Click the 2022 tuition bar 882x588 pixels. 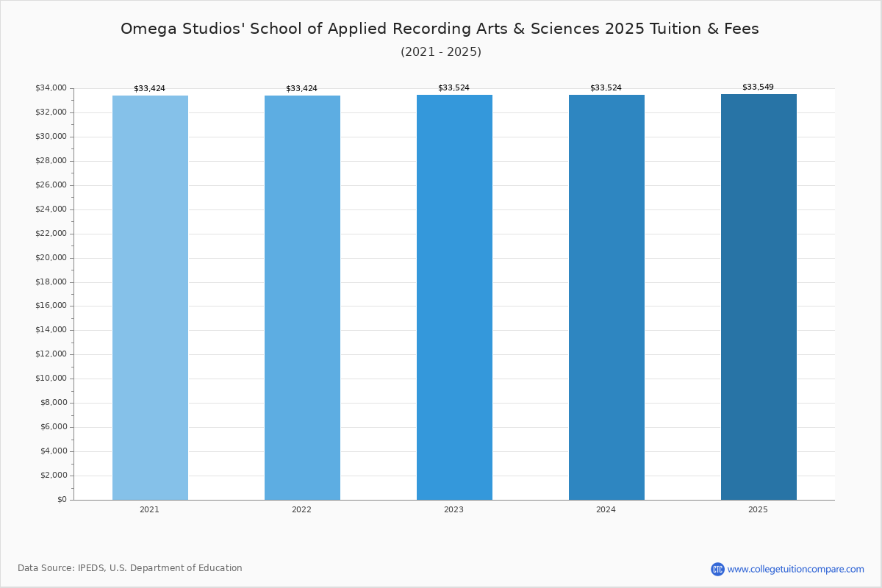(x=302, y=298)
